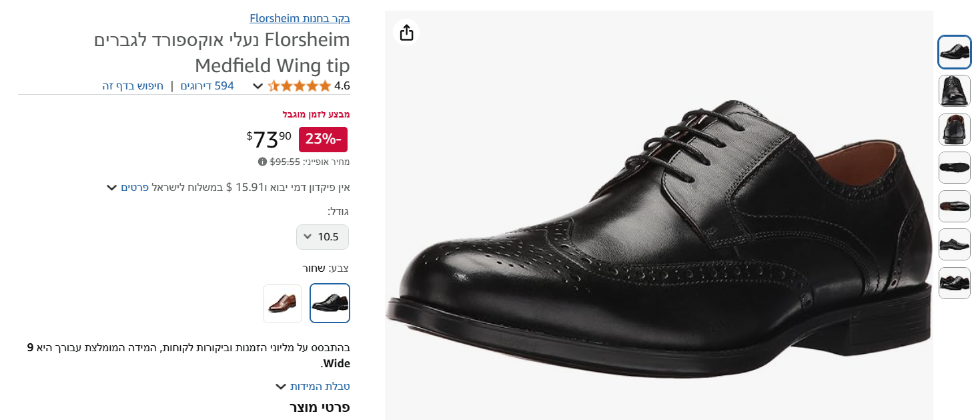Select the third thumbnail showing the back view

click(x=954, y=130)
